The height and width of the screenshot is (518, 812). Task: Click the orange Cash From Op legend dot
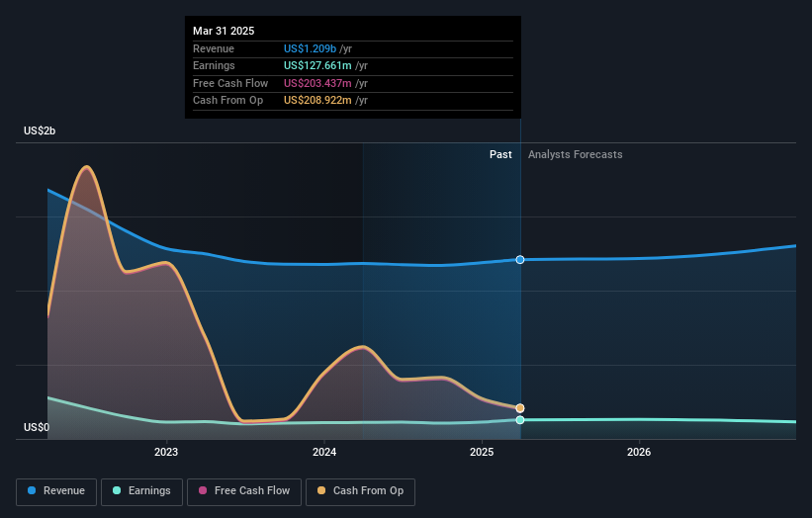[x=321, y=490]
